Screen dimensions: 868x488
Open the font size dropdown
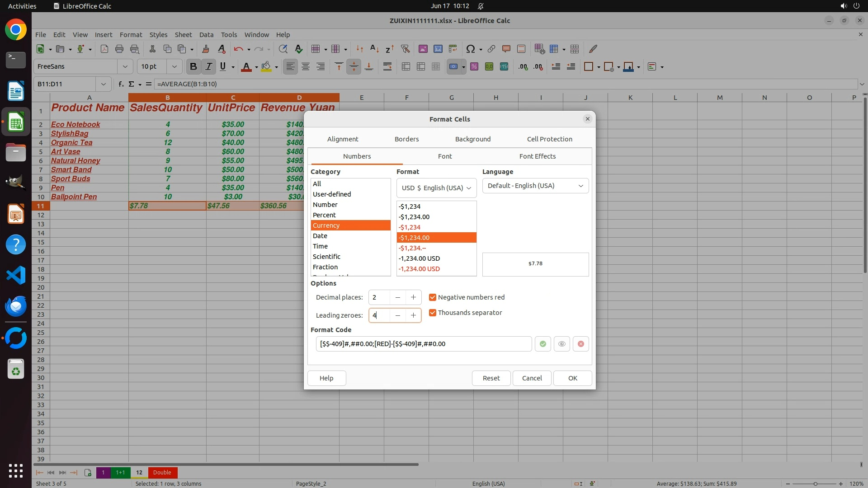[174, 66]
